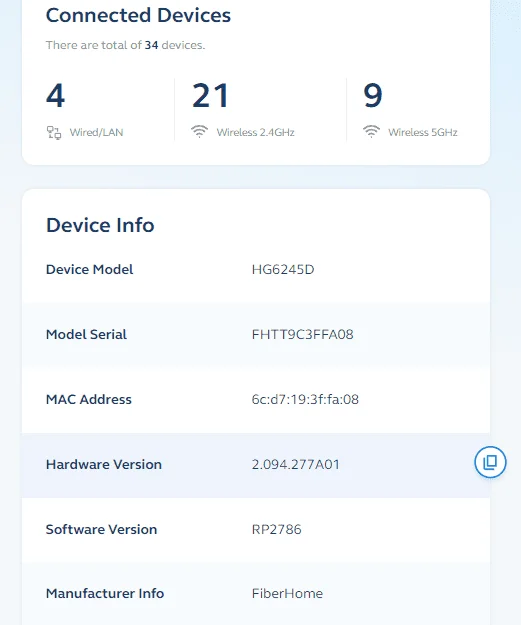The height and width of the screenshot is (625, 521).
Task: Select the Wireless 2.4GHz count 21
Action: click(x=210, y=96)
